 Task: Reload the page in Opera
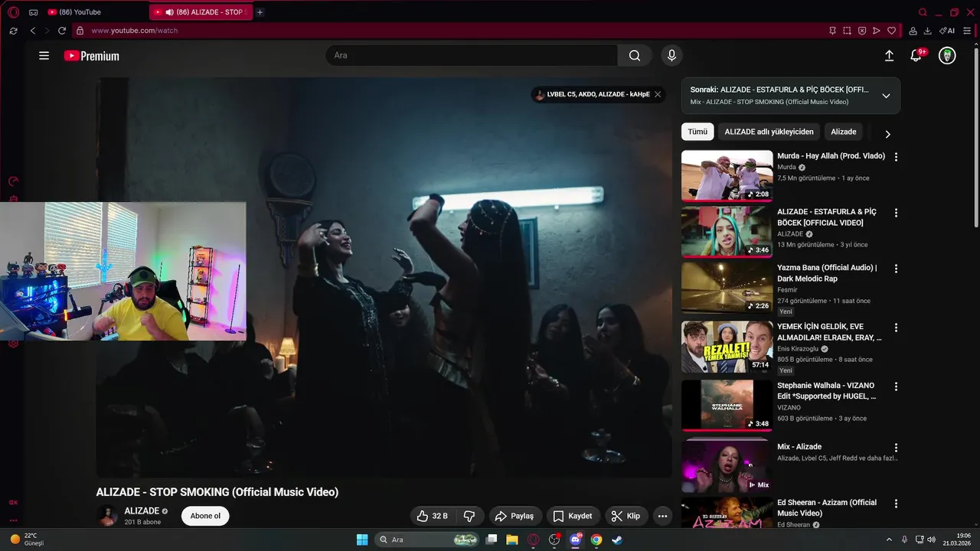[x=62, y=31]
